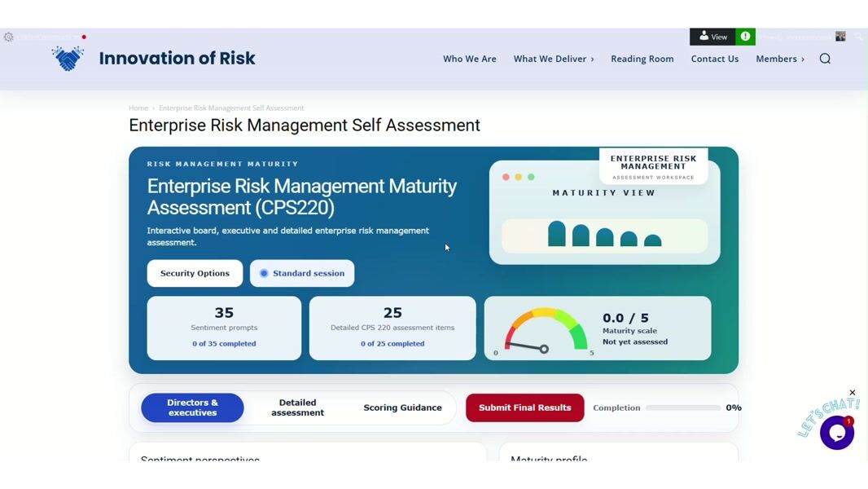The image size is (868, 489).
Task: Click the 35 Sentiment prompts card
Action: 224,328
